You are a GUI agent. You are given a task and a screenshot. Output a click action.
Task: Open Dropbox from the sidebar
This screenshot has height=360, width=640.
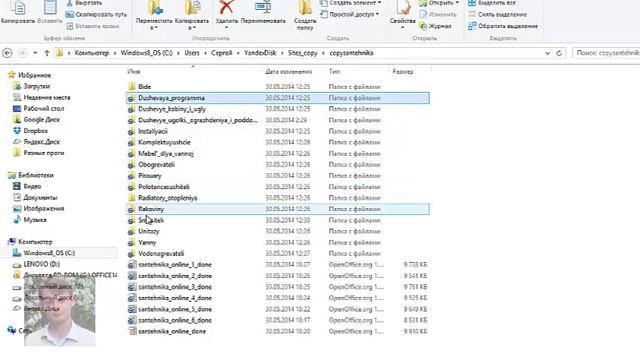coord(31,131)
